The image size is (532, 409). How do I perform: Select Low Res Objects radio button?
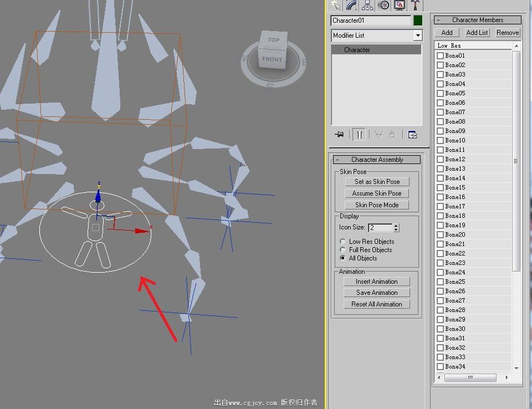tap(343, 242)
